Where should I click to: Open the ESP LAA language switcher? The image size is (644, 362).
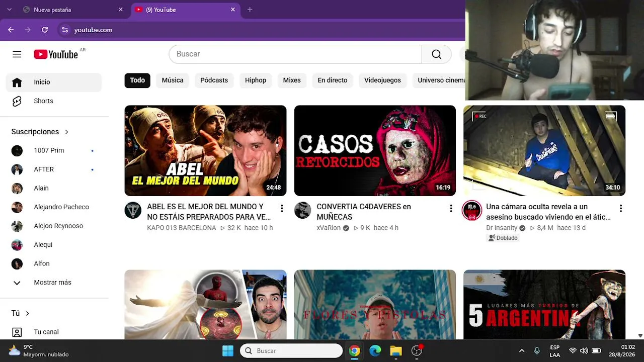[554, 351]
